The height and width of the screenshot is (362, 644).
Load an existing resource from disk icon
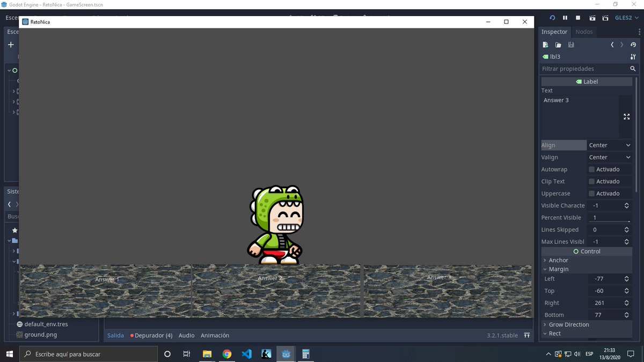click(558, 45)
